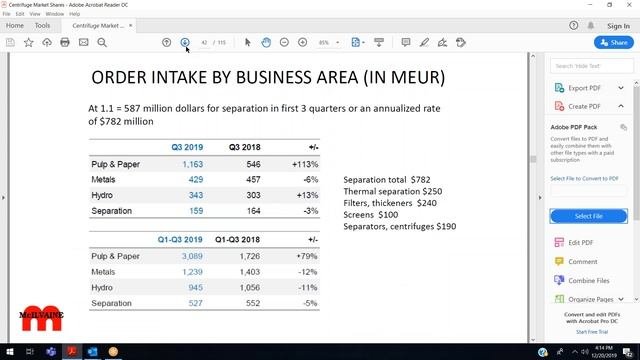
Task: Activate the Hand pan tool
Action: point(266,42)
